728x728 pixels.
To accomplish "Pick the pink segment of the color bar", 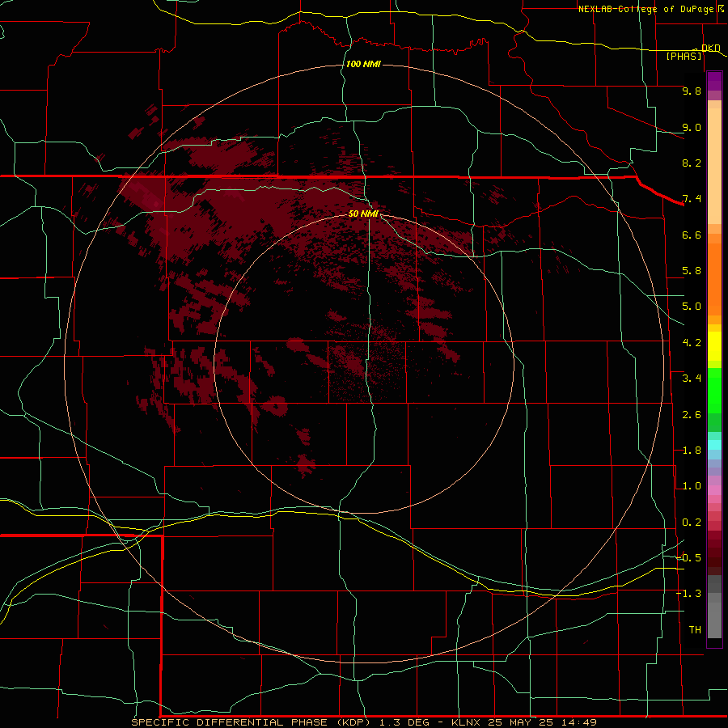I will tap(714, 490).
